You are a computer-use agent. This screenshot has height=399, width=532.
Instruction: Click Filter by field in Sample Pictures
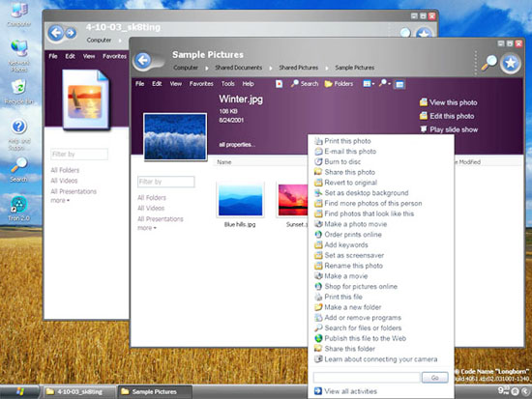pyautogui.click(x=166, y=182)
